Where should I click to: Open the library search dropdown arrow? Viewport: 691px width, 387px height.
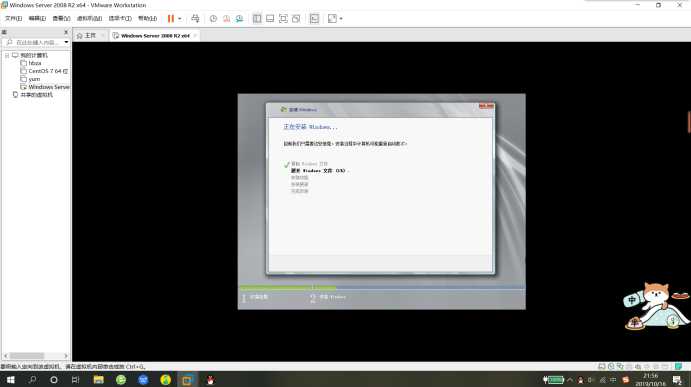click(x=66, y=42)
